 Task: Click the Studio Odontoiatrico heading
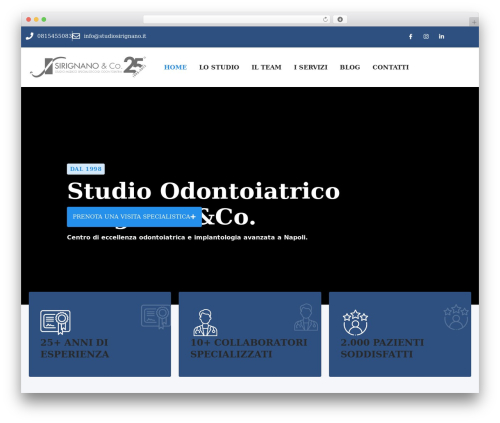[203, 191]
